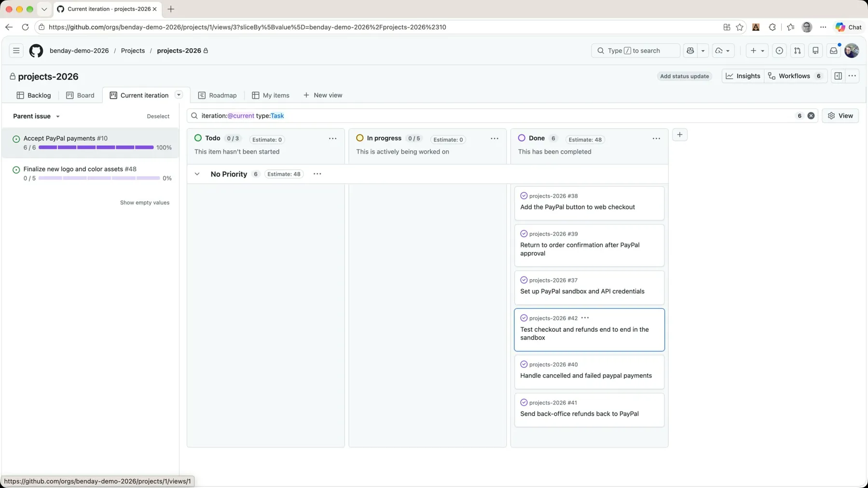The height and width of the screenshot is (488, 868).
Task: Open the issues icon in the header
Action: pos(779,51)
